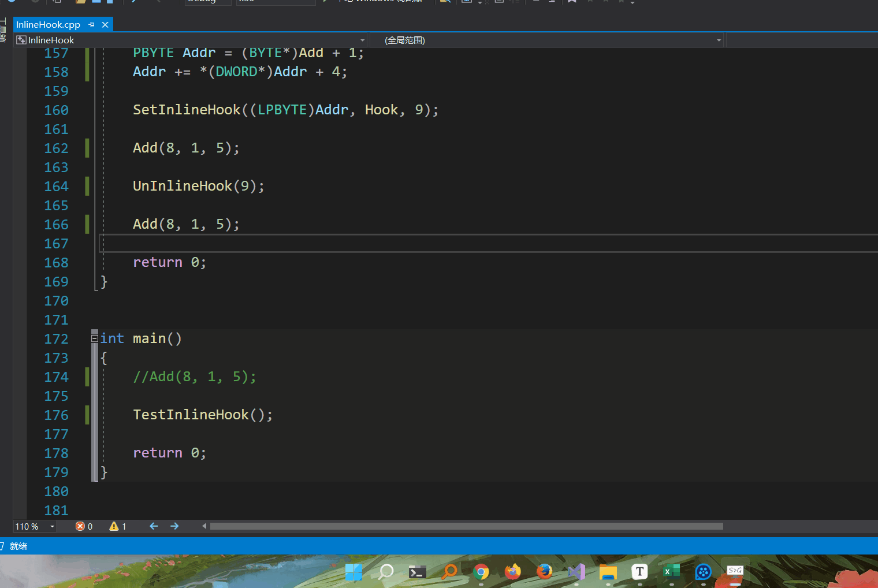Screen dimensions: 878x588
Task: Click the SetInlineHook call on line 160
Action: [x=285, y=110]
